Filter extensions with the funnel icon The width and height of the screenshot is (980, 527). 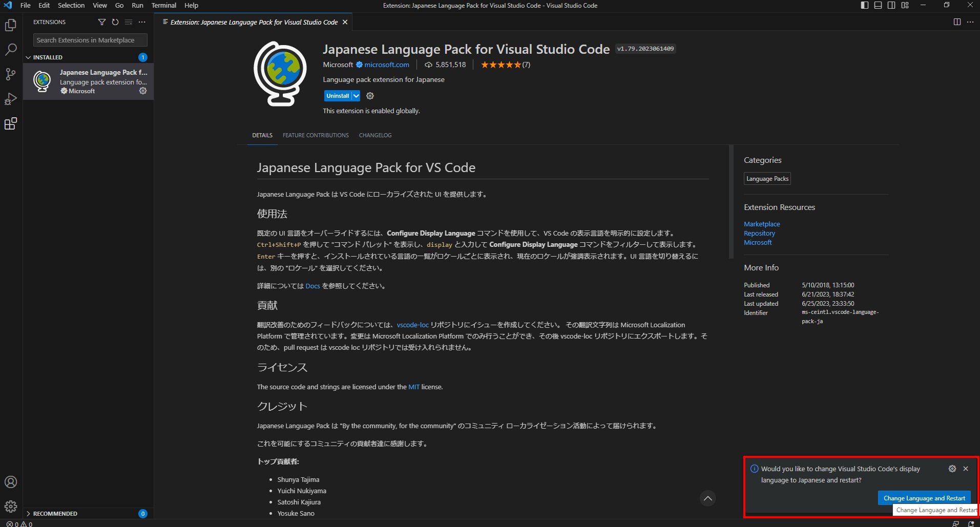[x=102, y=22]
